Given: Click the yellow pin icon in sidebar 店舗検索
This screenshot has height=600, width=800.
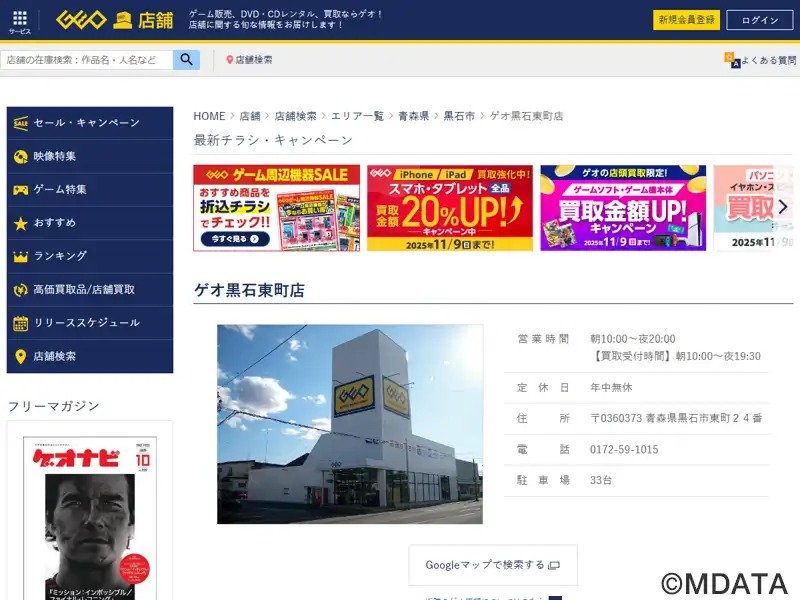Looking at the screenshot, I should [x=20, y=357].
